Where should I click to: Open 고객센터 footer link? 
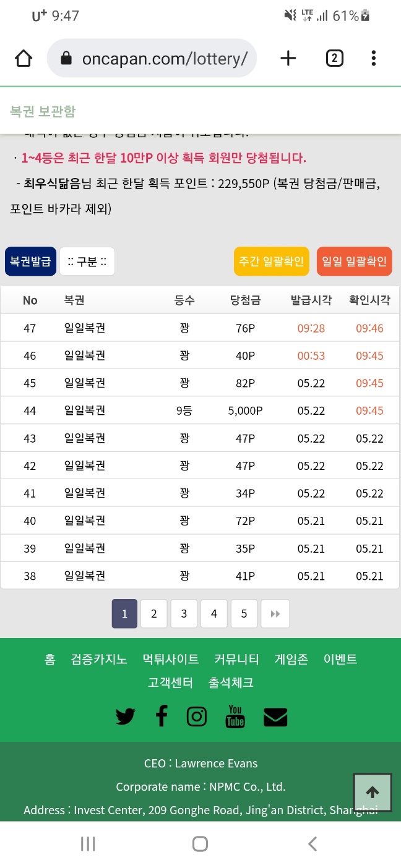(171, 683)
